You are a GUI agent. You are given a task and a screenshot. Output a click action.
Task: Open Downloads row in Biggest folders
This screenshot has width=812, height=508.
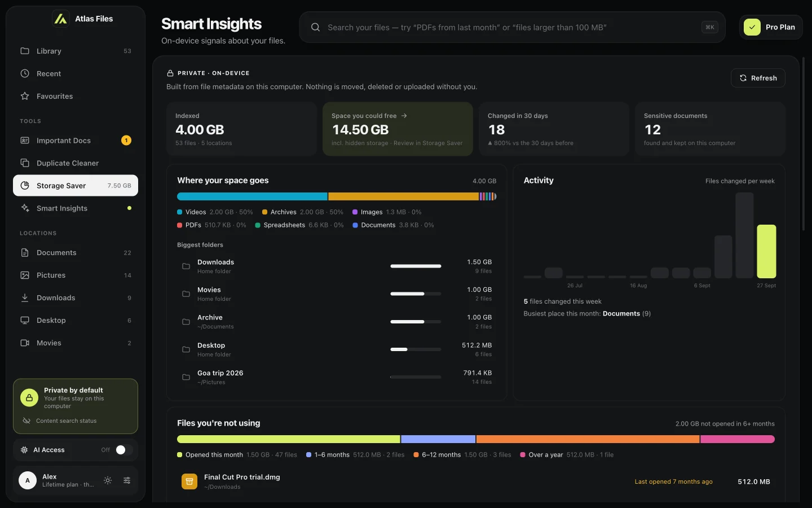(x=337, y=266)
